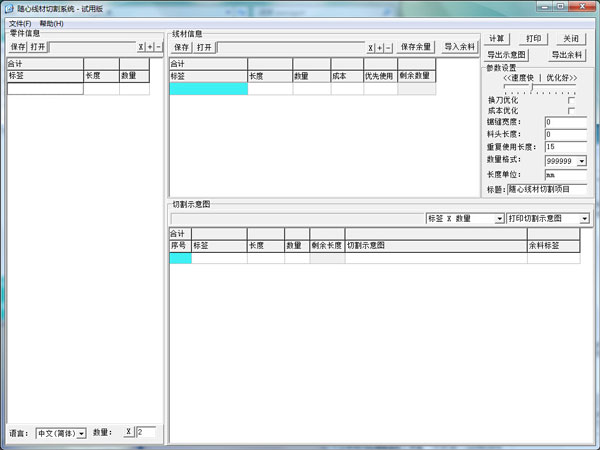Click the file path field in 零件信息
The width and height of the screenshot is (600, 450).
(x=93, y=47)
